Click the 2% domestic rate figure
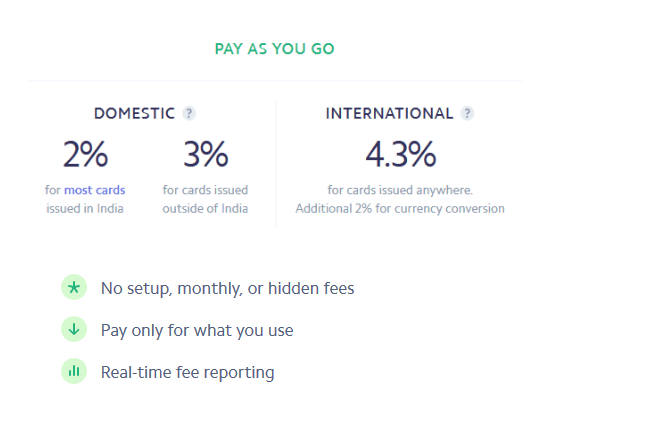This screenshot has height=427, width=650. click(x=85, y=154)
